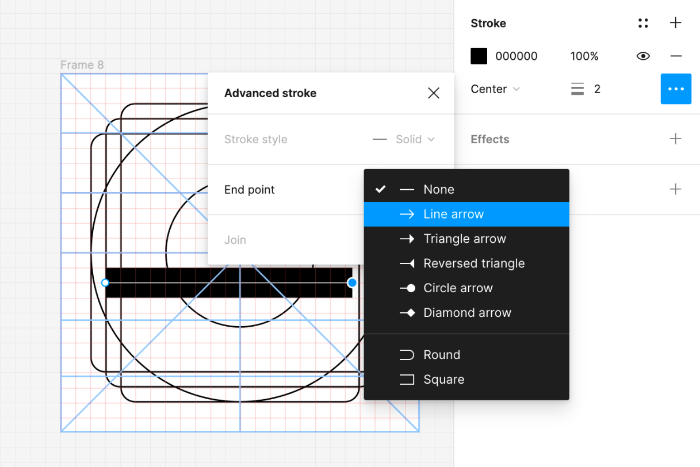Select None end point option
Screen dimensions: 700x467
467,189
